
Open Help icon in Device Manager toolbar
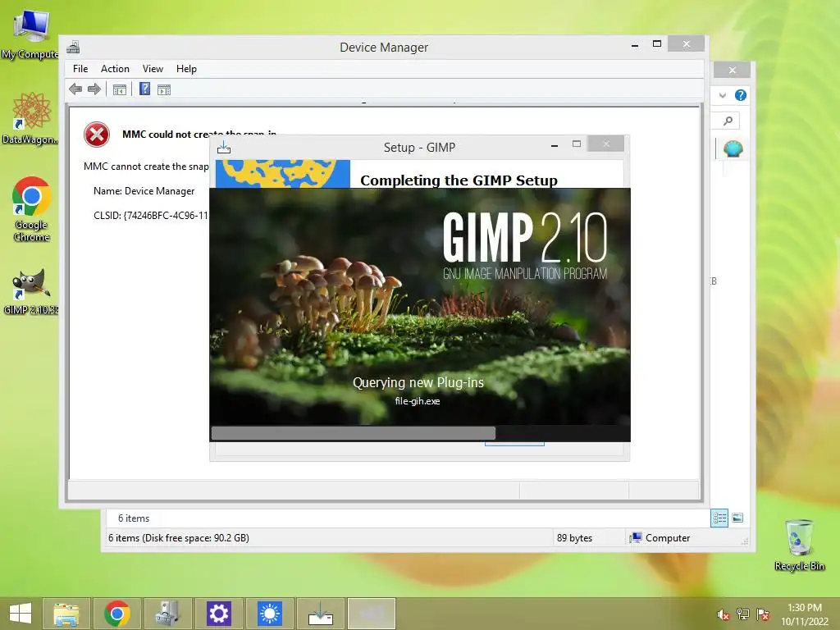(x=144, y=89)
